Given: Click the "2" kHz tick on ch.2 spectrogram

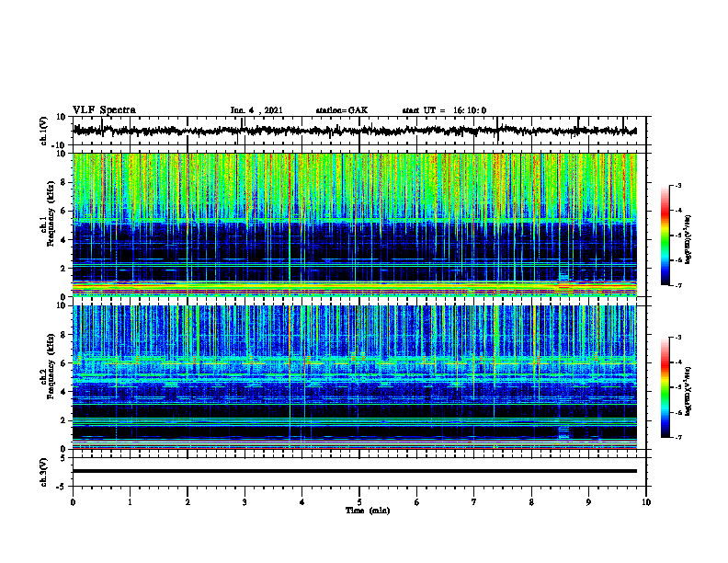Looking at the screenshot, I should (x=64, y=420).
